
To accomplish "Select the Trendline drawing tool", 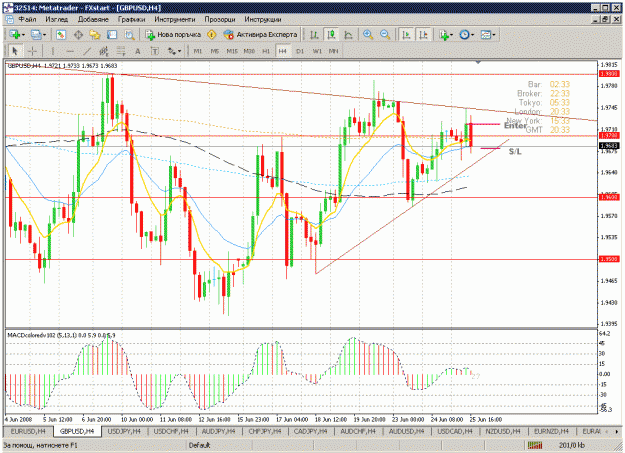I will (x=86, y=51).
